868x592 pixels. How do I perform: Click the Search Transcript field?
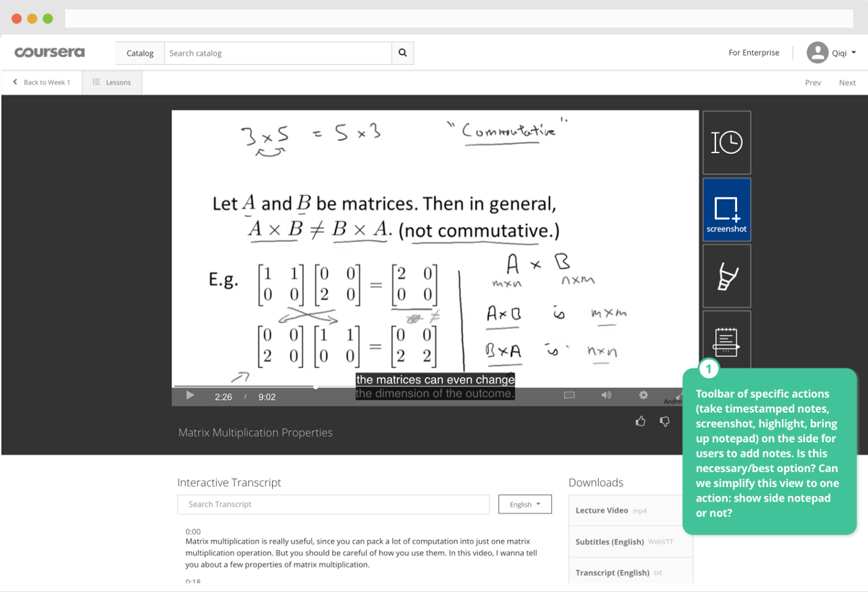333,504
